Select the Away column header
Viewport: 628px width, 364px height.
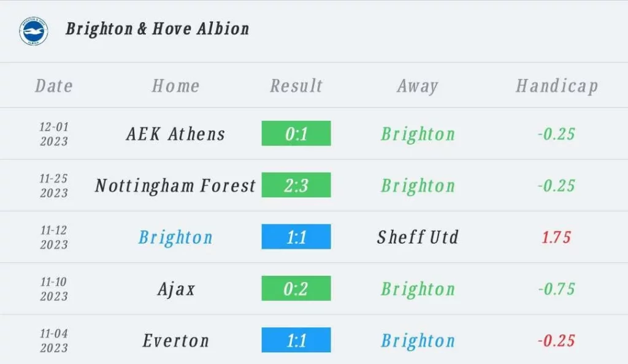click(418, 86)
